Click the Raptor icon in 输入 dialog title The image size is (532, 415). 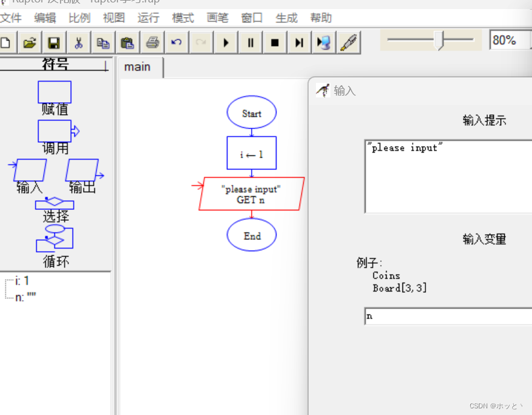[323, 91]
